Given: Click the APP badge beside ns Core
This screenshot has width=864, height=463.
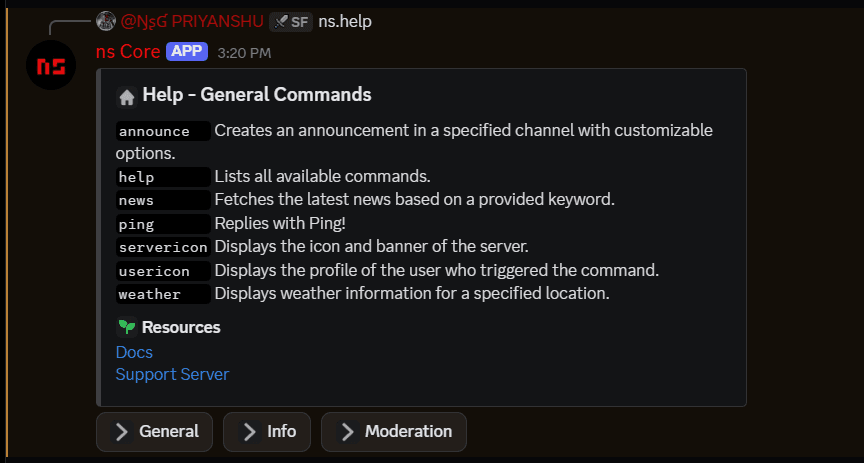Looking at the screenshot, I should click(187, 51).
